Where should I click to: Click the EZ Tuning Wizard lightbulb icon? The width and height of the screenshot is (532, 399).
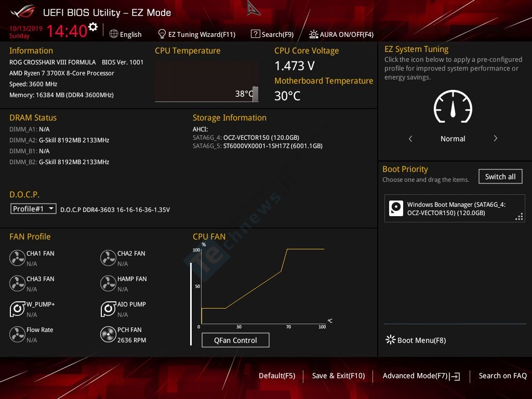click(162, 34)
